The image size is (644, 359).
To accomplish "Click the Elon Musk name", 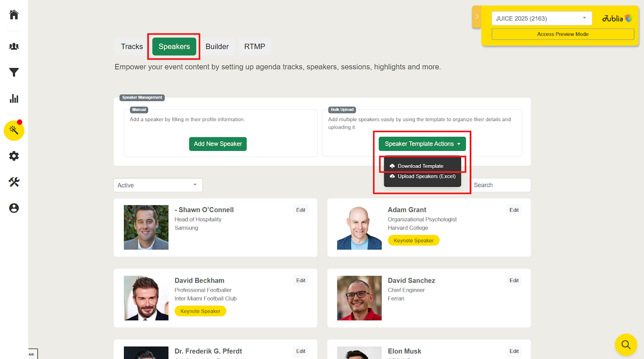I will tap(405, 351).
